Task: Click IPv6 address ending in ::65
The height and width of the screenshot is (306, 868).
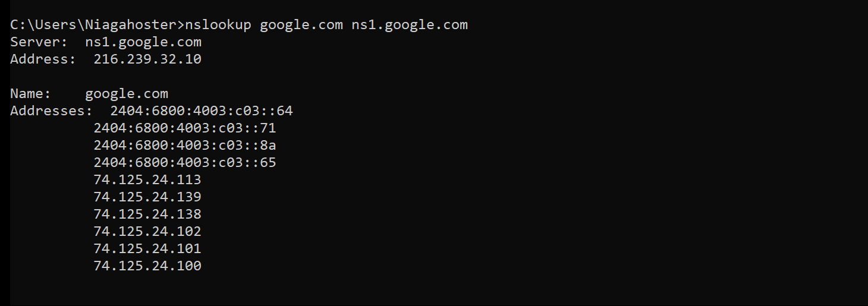Action: (185, 163)
